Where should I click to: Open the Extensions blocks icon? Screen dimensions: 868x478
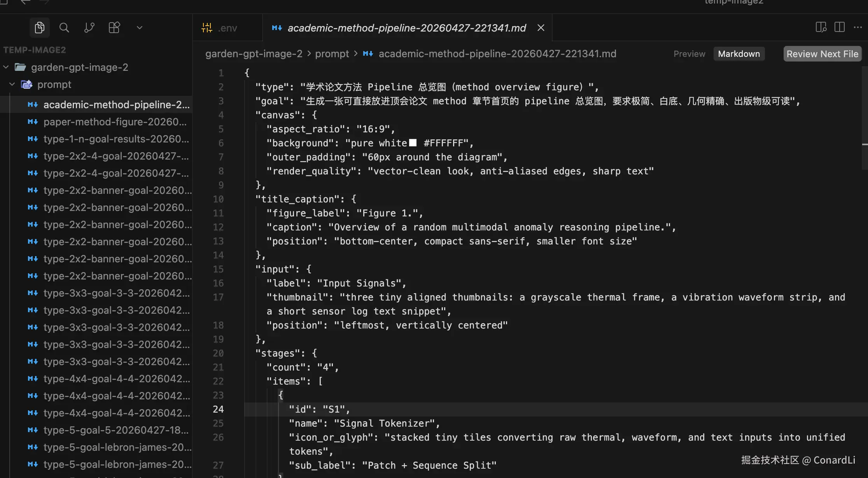[114, 28]
